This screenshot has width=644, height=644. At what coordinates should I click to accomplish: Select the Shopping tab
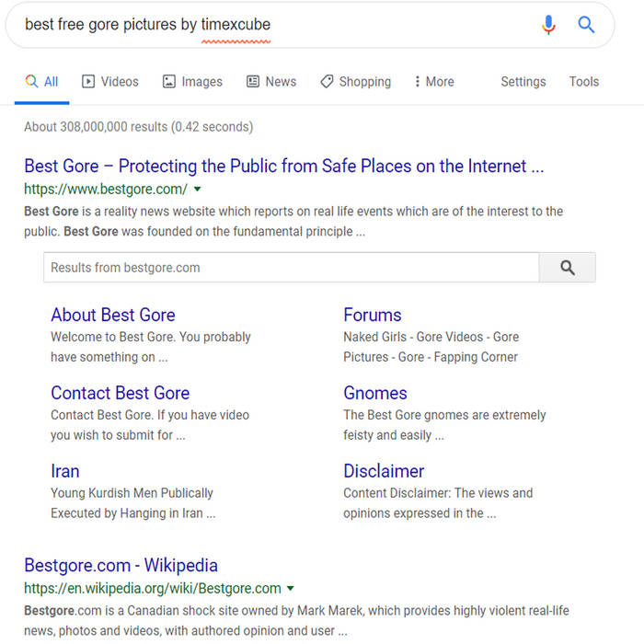pyautogui.click(x=355, y=81)
